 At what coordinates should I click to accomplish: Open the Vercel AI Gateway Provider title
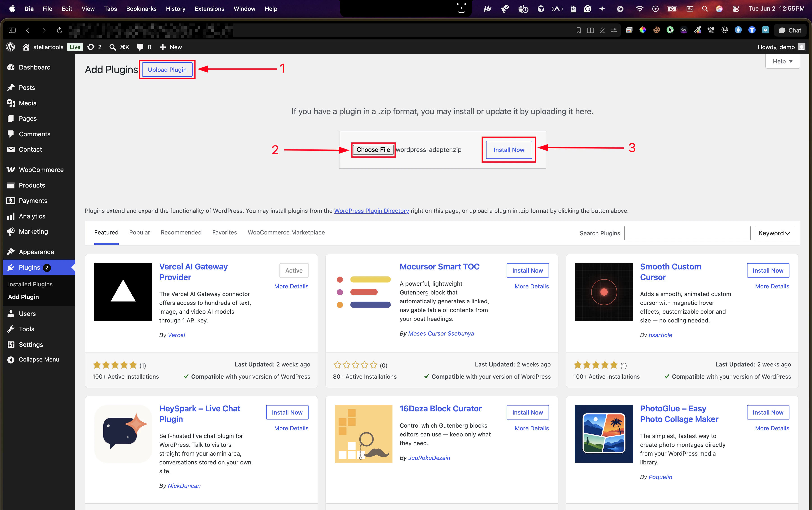click(x=194, y=271)
